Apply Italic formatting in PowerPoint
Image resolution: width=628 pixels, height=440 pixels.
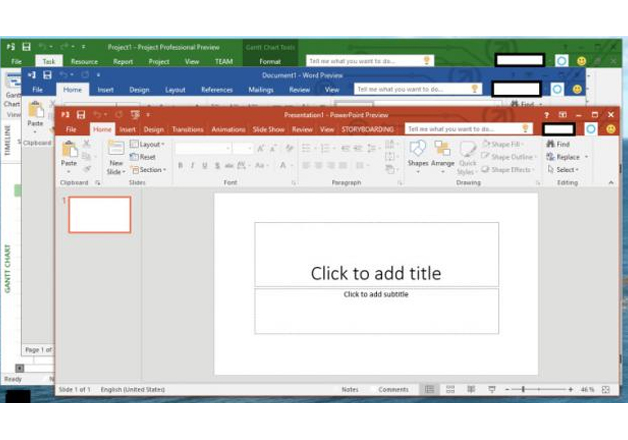193,165
